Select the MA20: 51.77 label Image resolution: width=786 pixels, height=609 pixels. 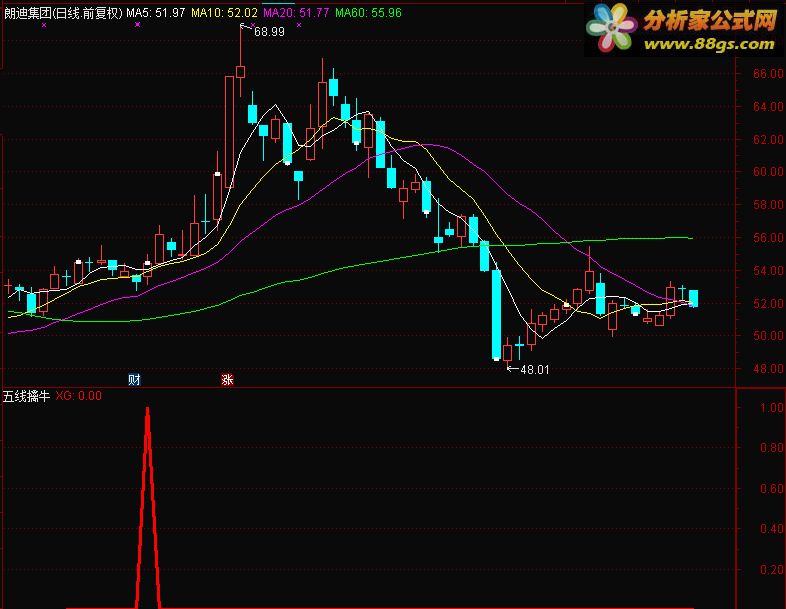pos(296,13)
